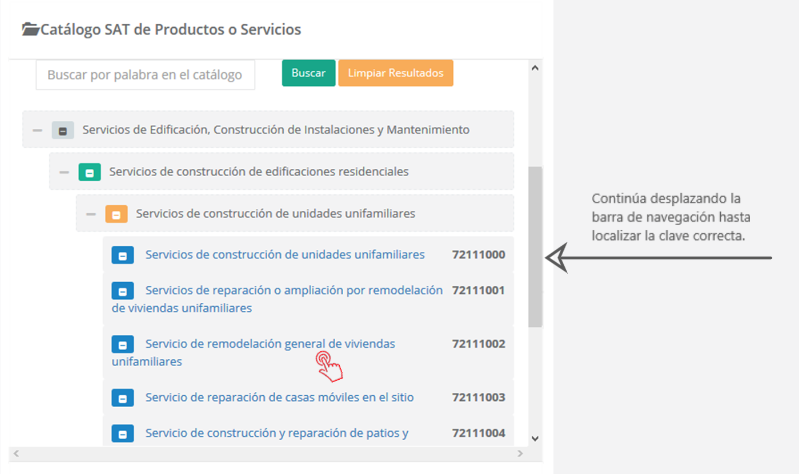Click the orange icon for unidades unifamiliares

coord(117,214)
